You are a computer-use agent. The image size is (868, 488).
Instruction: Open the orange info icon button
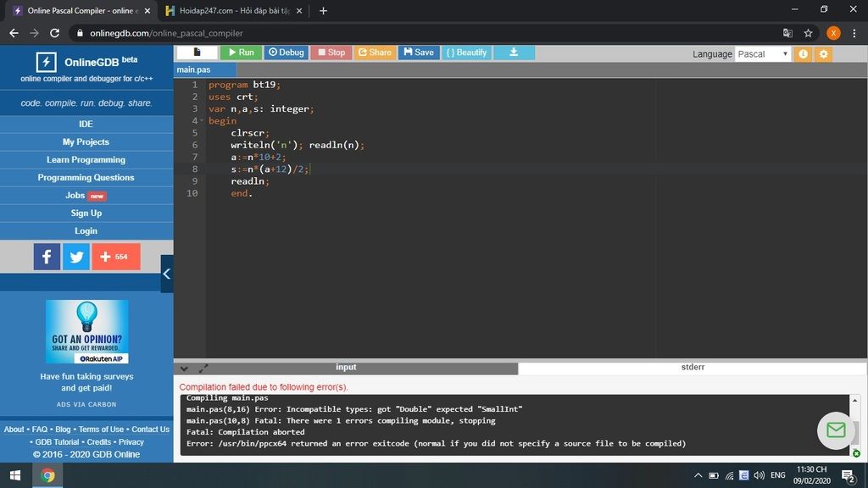(804, 54)
